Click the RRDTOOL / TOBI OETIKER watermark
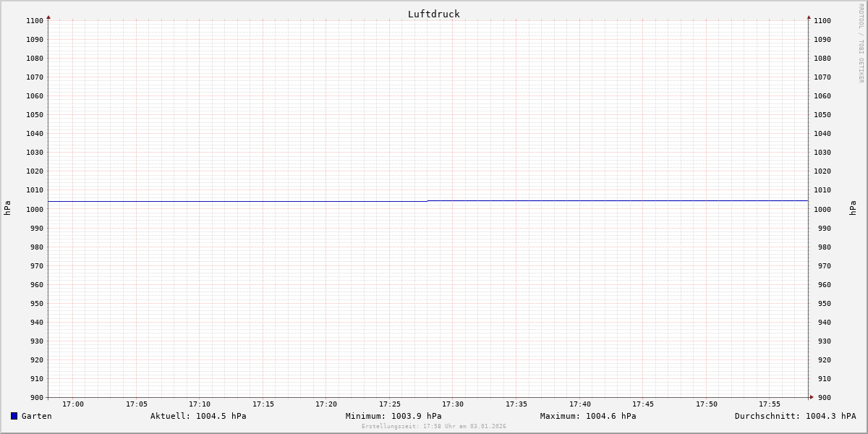 click(x=861, y=43)
